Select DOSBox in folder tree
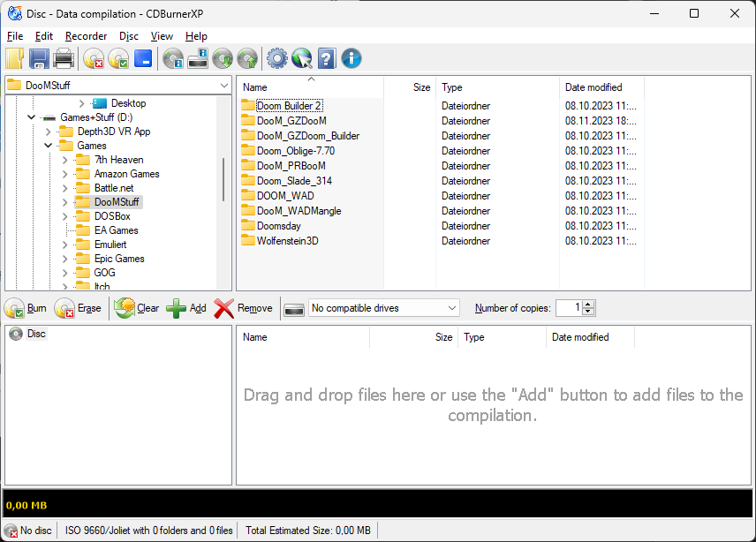The width and height of the screenshot is (756, 542). tap(112, 216)
